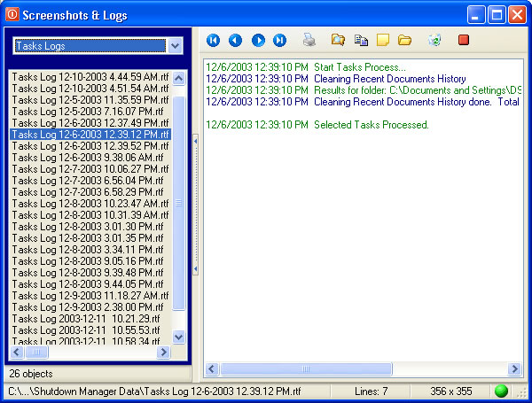Go to the previous log file
The image size is (532, 403).
(x=235, y=40)
